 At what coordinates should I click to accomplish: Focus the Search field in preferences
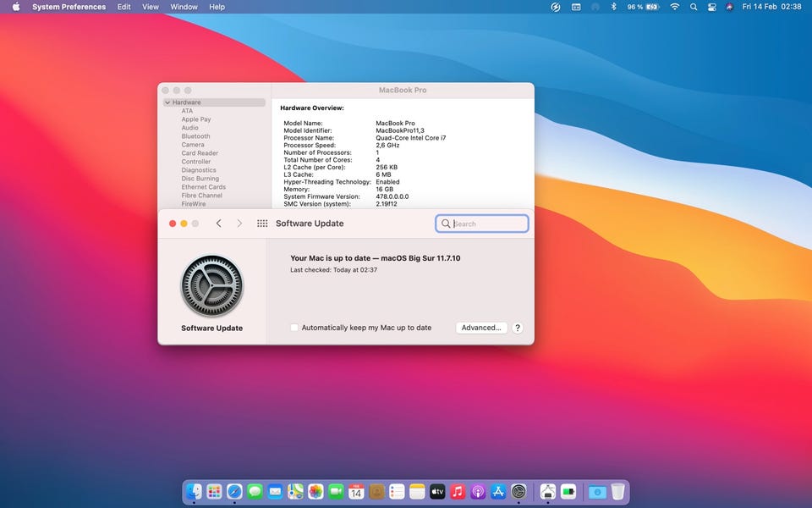pyautogui.click(x=482, y=224)
